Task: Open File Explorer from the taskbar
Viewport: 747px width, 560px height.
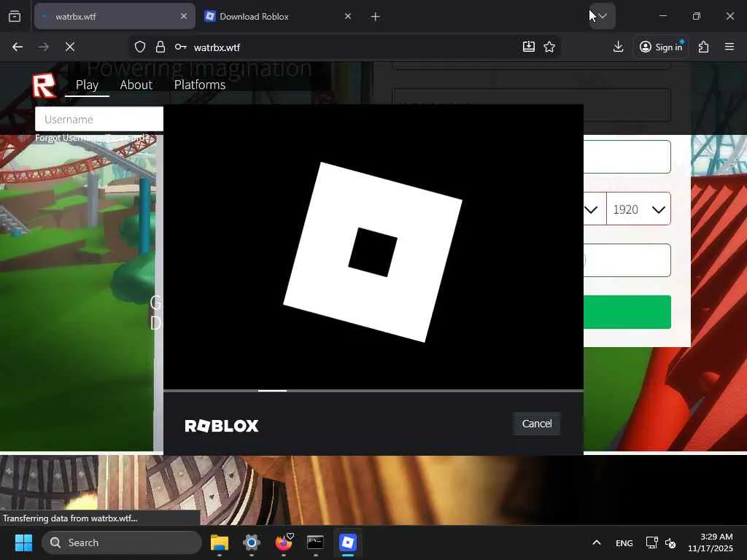Action: pyautogui.click(x=220, y=542)
